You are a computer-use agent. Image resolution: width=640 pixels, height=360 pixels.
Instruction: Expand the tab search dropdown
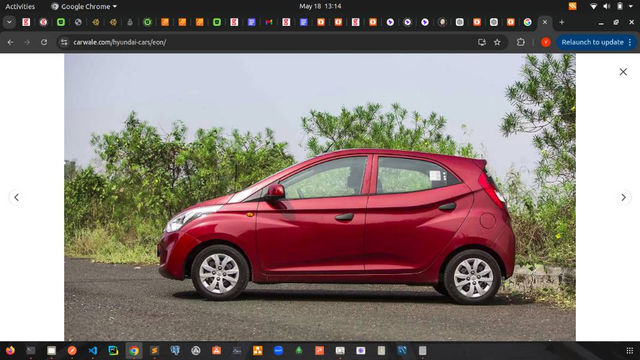tap(9, 22)
